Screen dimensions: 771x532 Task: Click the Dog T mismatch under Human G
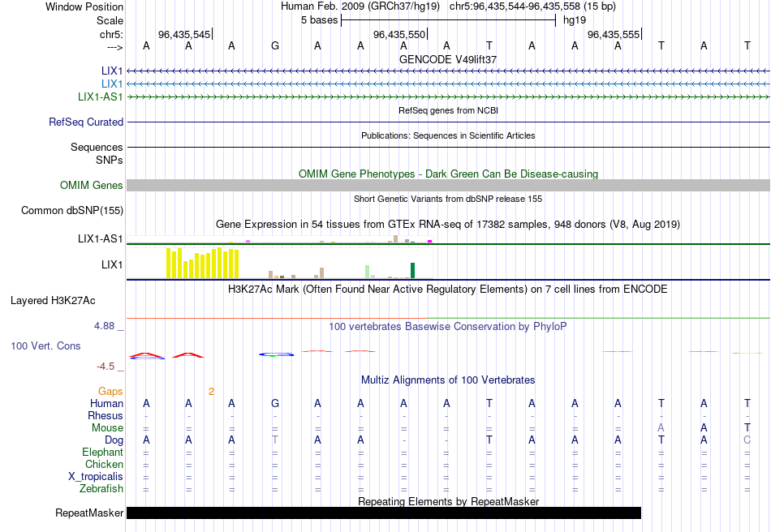tap(275, 440)
